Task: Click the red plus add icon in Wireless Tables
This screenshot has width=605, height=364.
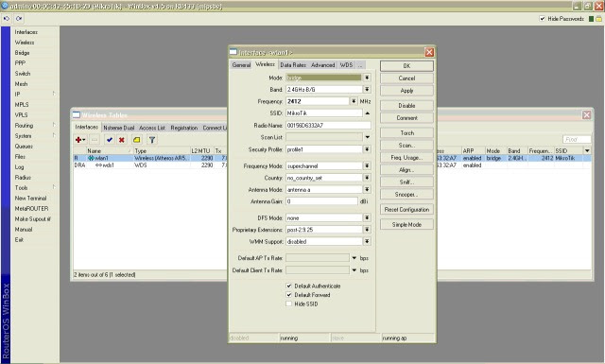Action: coord(80,140)
